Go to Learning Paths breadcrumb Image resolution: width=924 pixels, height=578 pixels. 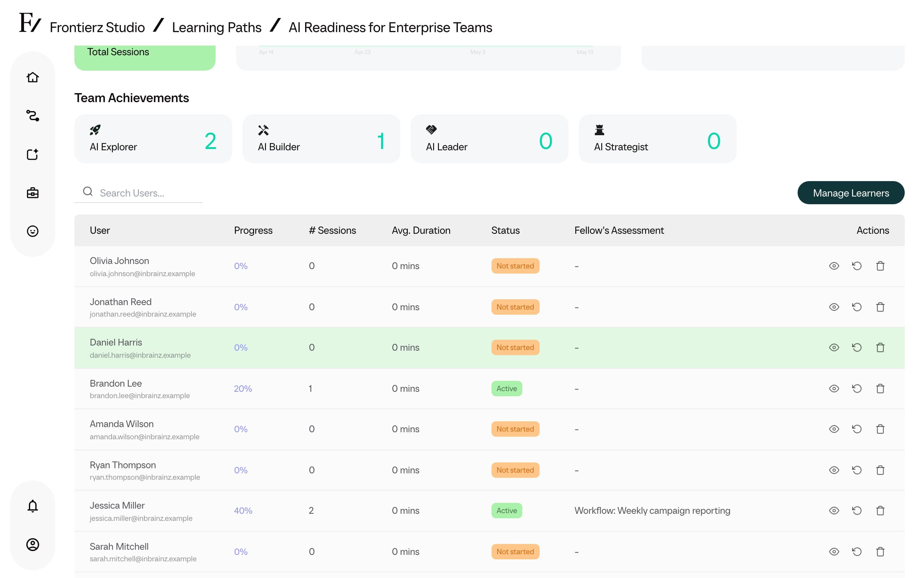tap(217, 28)
